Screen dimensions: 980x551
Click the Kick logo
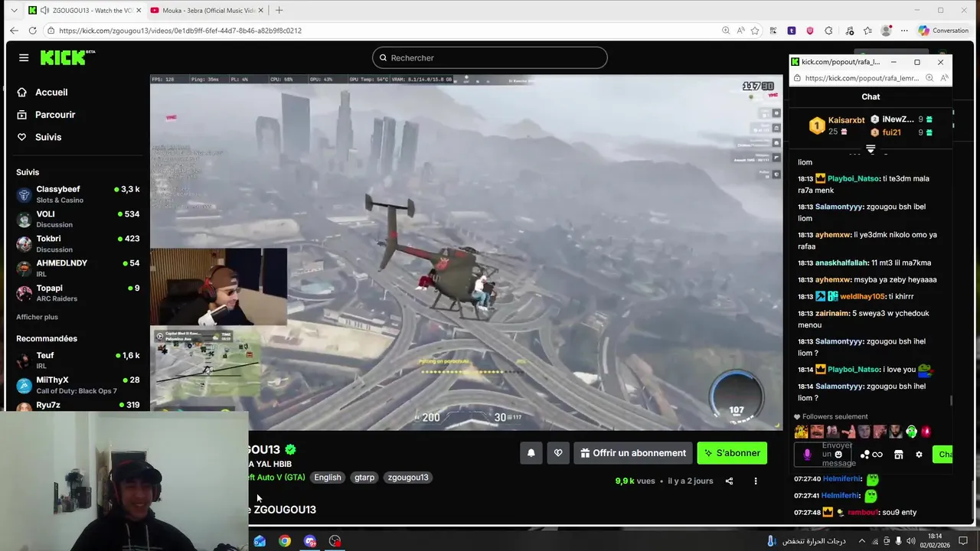tap(67, 57)
